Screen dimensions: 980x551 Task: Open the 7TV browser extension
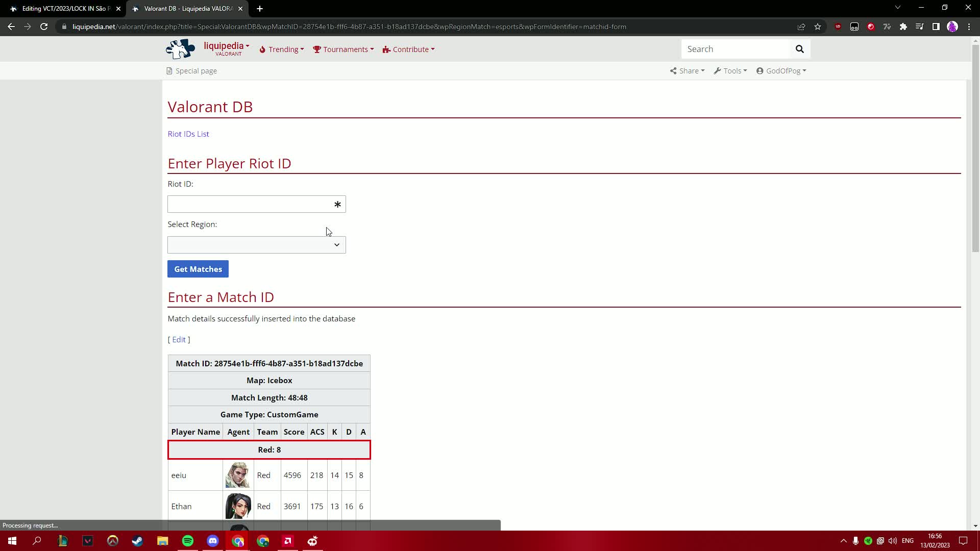887,27
